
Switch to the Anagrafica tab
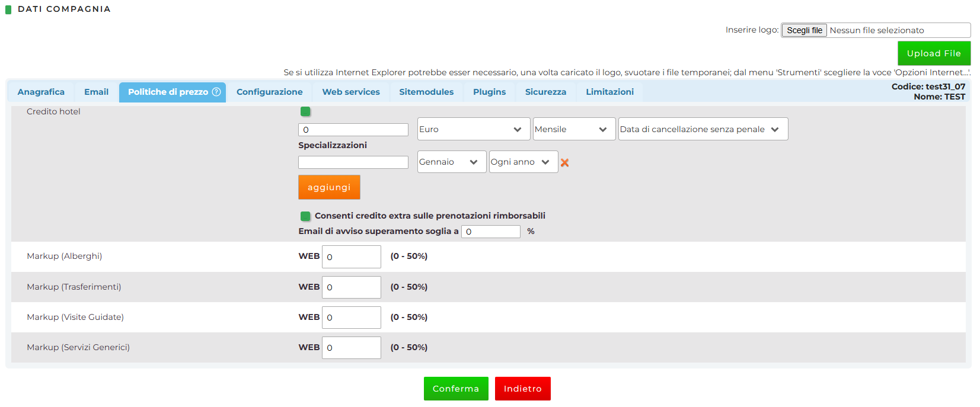(x=41, y=92)
